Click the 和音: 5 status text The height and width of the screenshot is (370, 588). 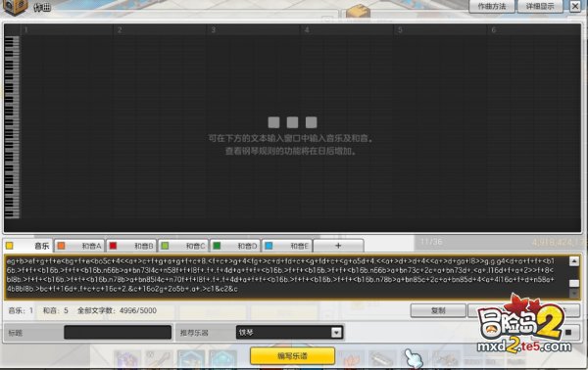pos(56,310)
